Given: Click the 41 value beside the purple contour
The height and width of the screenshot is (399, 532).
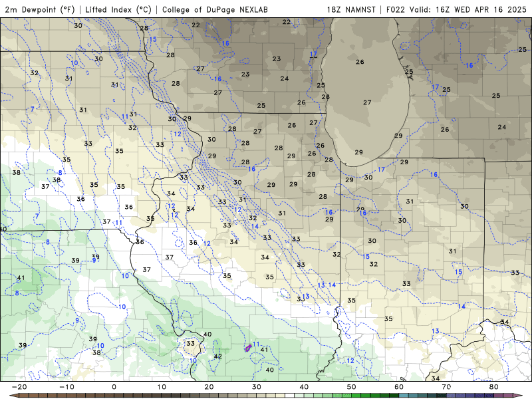Looking at the screenshot, I should (264, 350).
